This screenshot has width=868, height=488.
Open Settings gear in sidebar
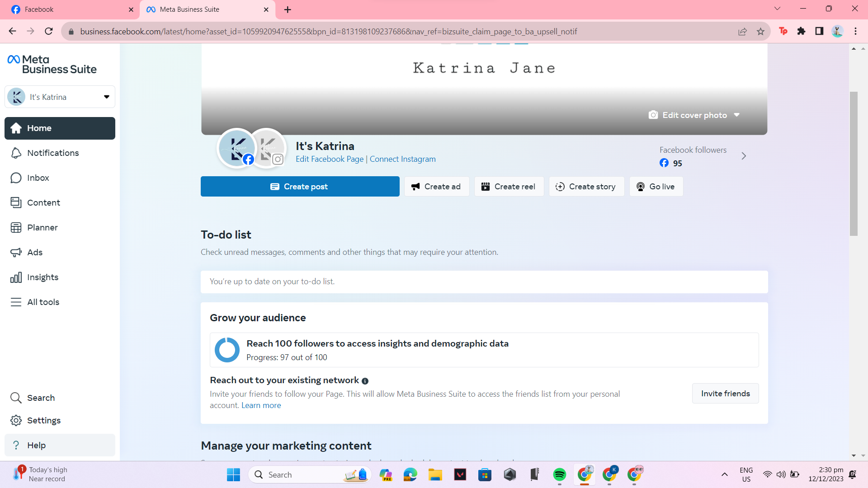(60, 421)
